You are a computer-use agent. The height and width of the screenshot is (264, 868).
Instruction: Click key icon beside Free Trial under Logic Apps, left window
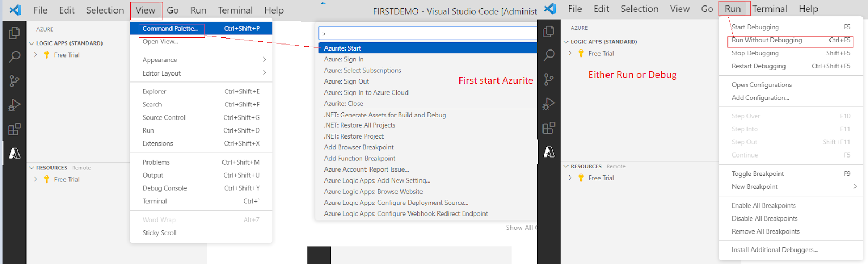47,55
